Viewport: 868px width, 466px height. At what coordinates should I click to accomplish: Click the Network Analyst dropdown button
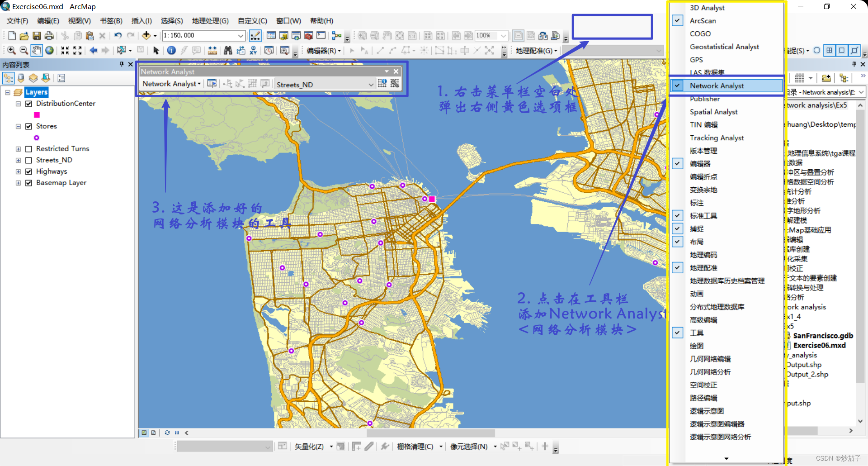click(171, 84)
